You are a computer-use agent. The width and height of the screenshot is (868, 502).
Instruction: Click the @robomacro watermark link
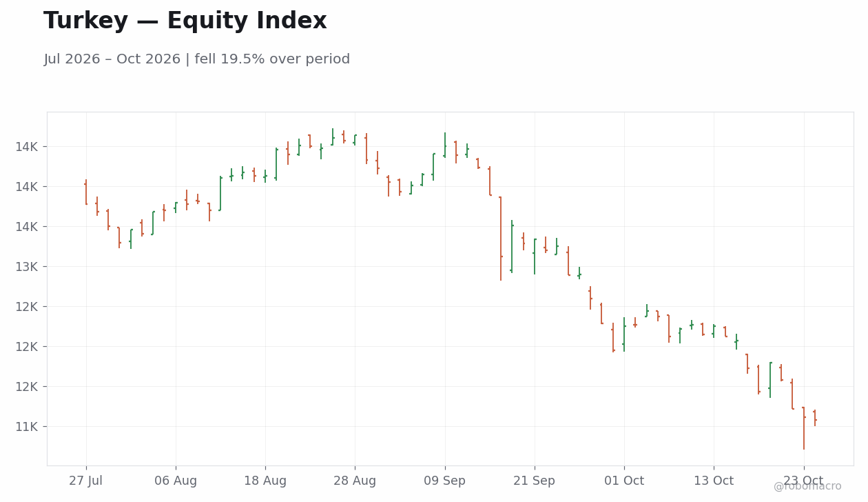(807, 487)
